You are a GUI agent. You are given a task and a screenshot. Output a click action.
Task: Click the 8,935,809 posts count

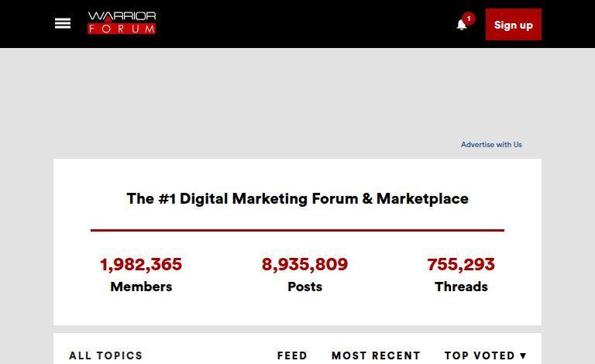coord(304,265)
